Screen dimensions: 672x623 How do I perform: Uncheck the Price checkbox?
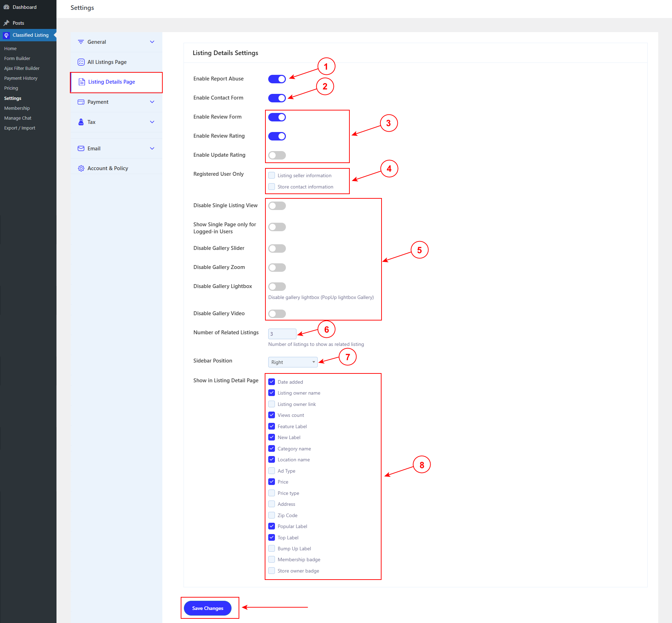click(272, 482)
